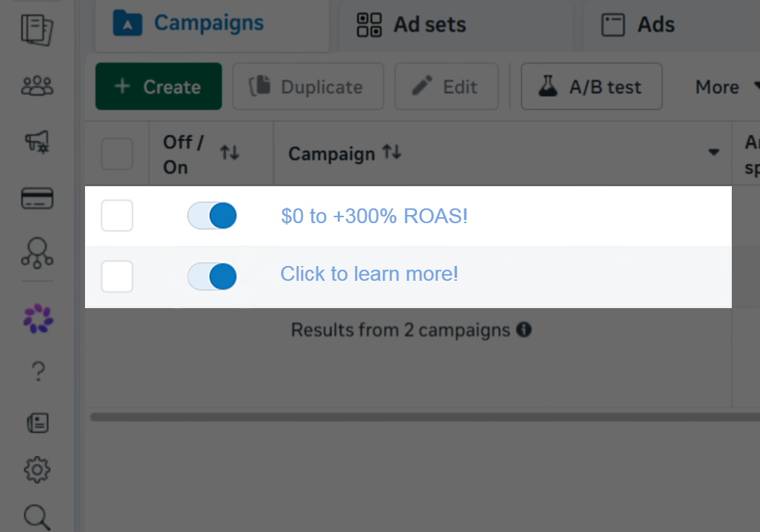
Task: Click the green Create button
Action: click(158, 86)
